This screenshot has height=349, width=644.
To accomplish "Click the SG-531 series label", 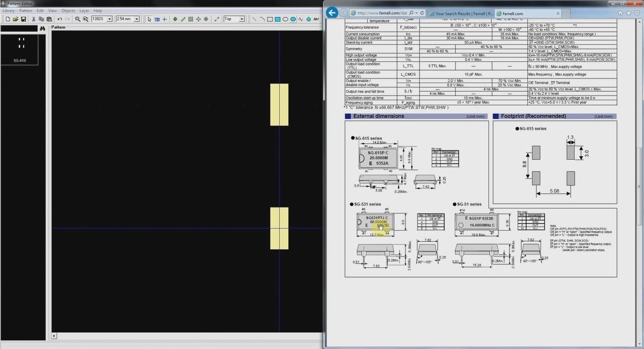I will 368,204.
